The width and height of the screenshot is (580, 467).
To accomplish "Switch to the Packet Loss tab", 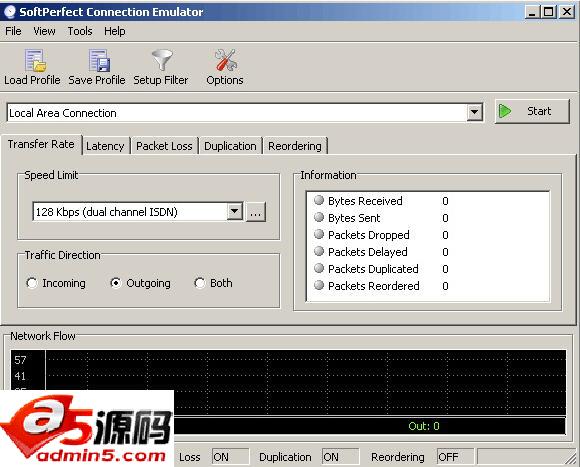I will tap(164, 146).
